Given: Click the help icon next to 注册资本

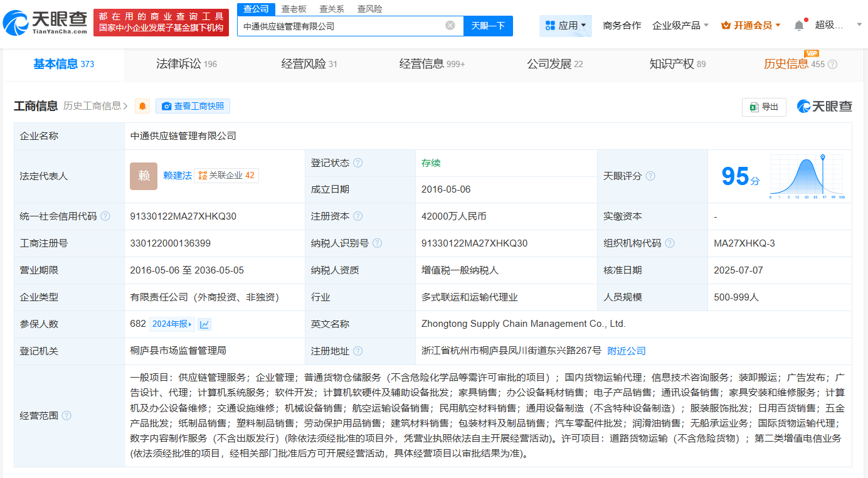Looking at the screenshot, I should pos(357,216).
